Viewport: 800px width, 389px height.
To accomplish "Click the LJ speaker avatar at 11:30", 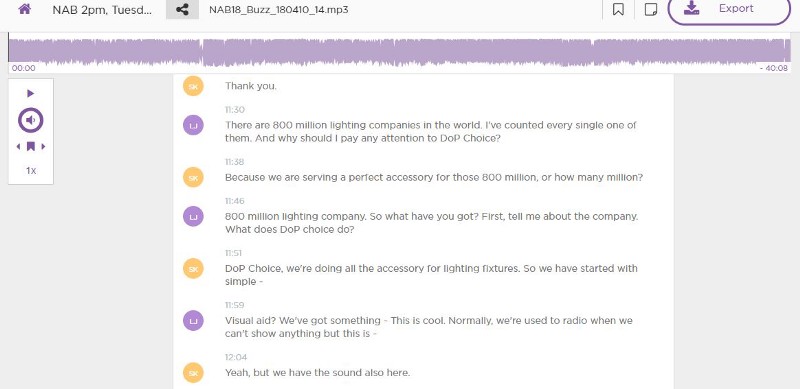I will (x=193, y=125).
